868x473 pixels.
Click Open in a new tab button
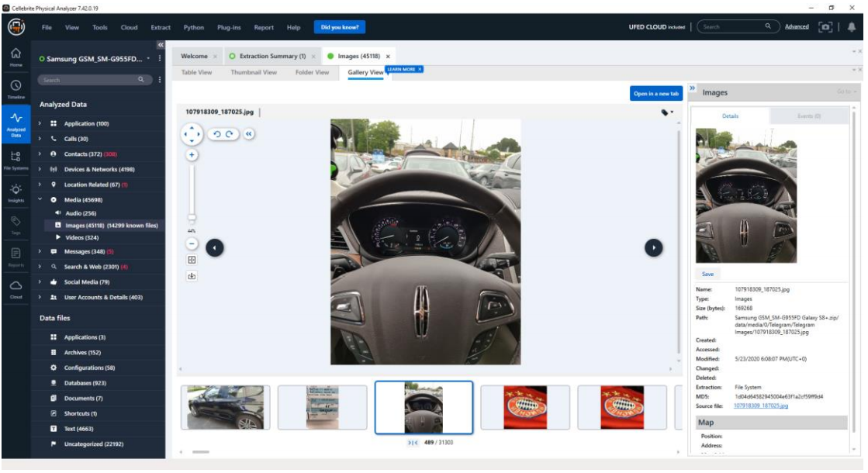point(656,94)
